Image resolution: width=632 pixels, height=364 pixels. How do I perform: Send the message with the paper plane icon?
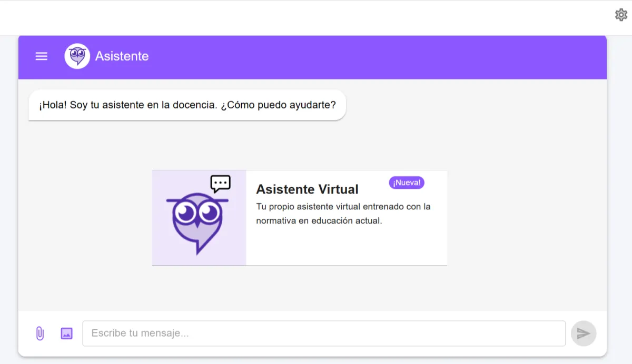tap(584, 333)
